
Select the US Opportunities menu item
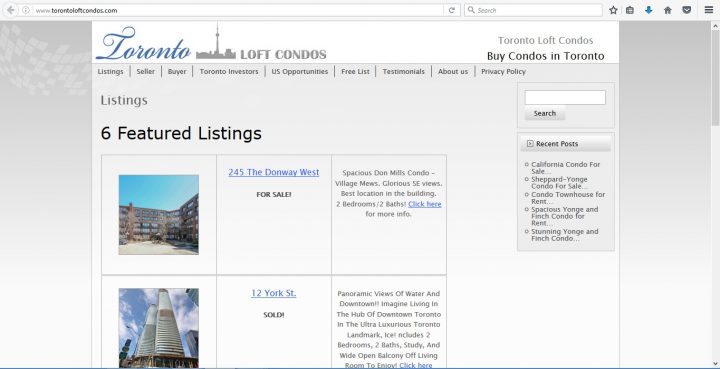click(x=299, y=72)
